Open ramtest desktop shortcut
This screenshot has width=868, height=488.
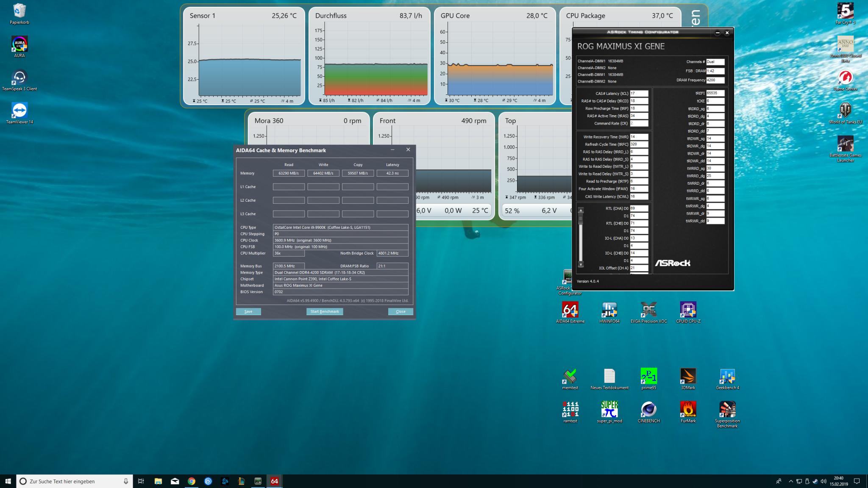pyautogui.click(x=570, y=412)
